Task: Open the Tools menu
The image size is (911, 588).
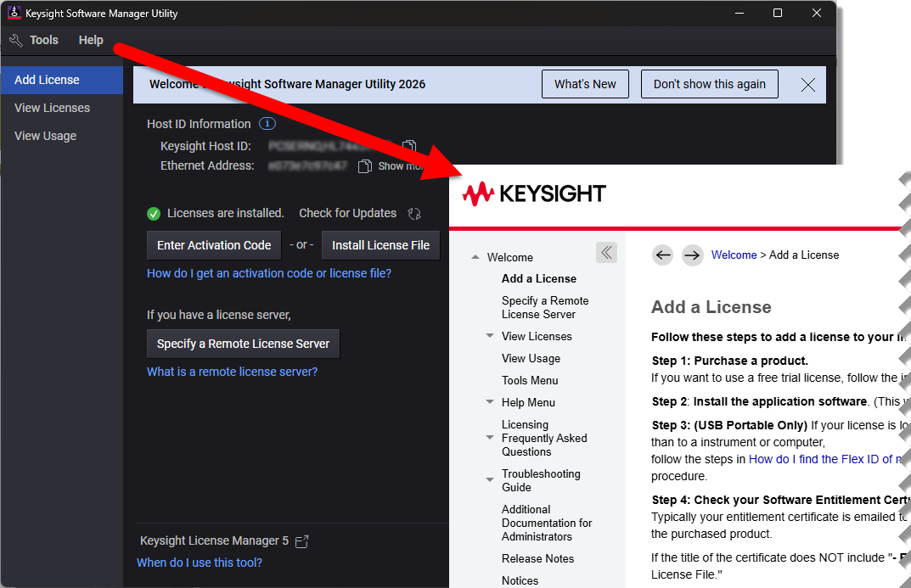Action: tap(44, 40)
